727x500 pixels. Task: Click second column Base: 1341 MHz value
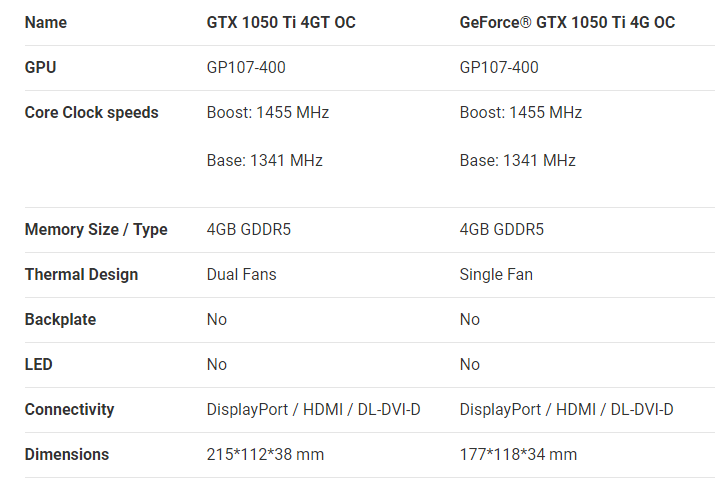tap(517, 160)
